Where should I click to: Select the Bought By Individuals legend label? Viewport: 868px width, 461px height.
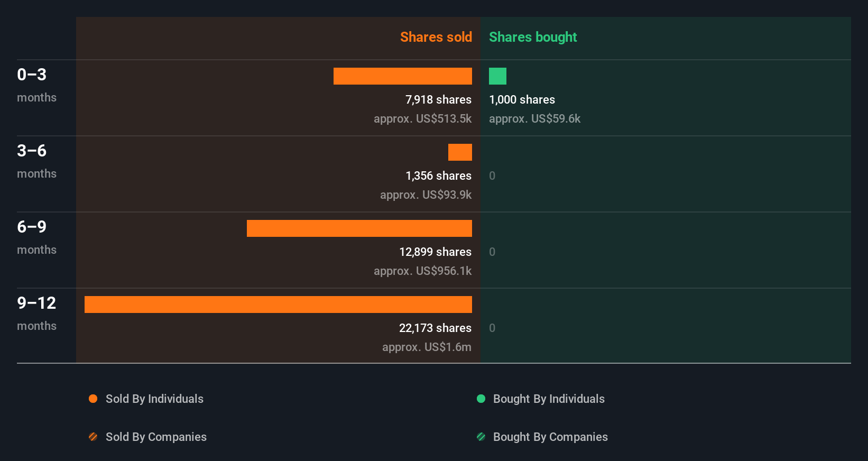click(x=549, y=399)
